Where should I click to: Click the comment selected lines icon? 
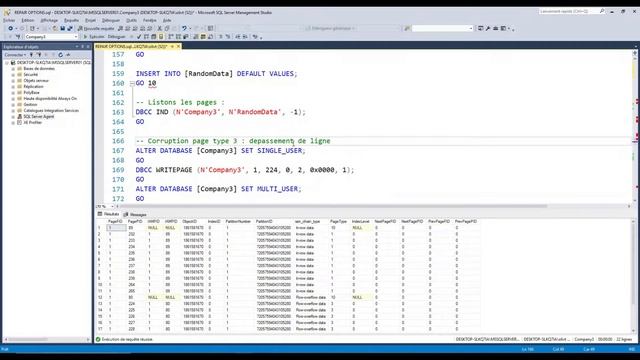[x=221, y=37]
